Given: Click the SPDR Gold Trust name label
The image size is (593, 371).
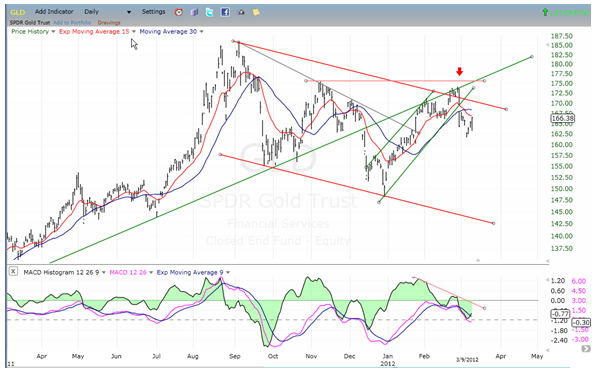Looking at the screenshot, I should 29,23.
